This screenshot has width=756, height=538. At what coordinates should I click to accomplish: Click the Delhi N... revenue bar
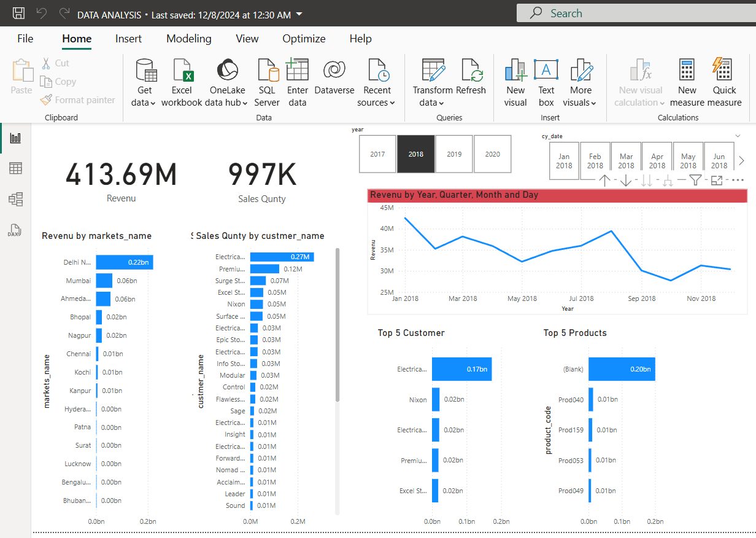pos(124,262)
